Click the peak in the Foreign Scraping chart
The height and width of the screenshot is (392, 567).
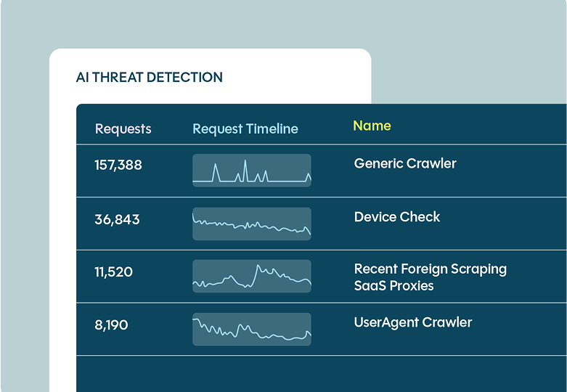(x=258, y=266)
